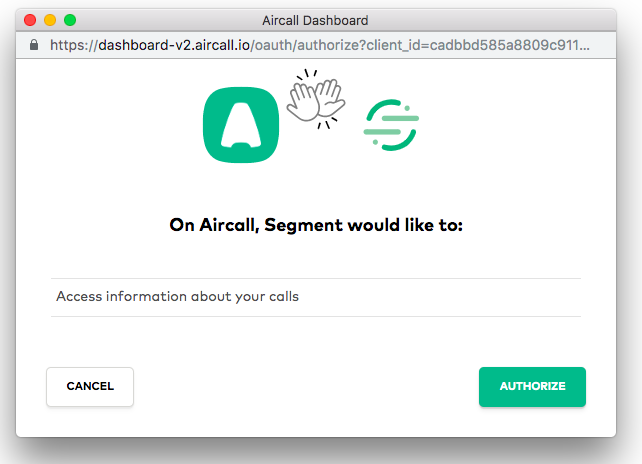Select the 'Access information about your calls' row
Viewport: 642px width, 464px height.
point(316,297)
